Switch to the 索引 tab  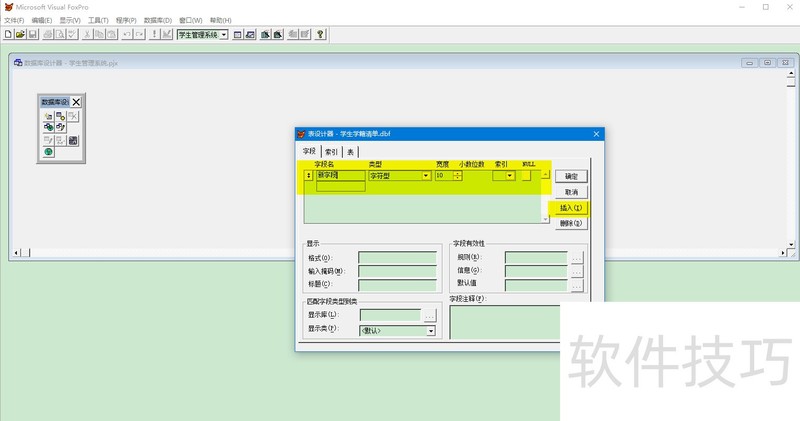(x=330, y=151)
